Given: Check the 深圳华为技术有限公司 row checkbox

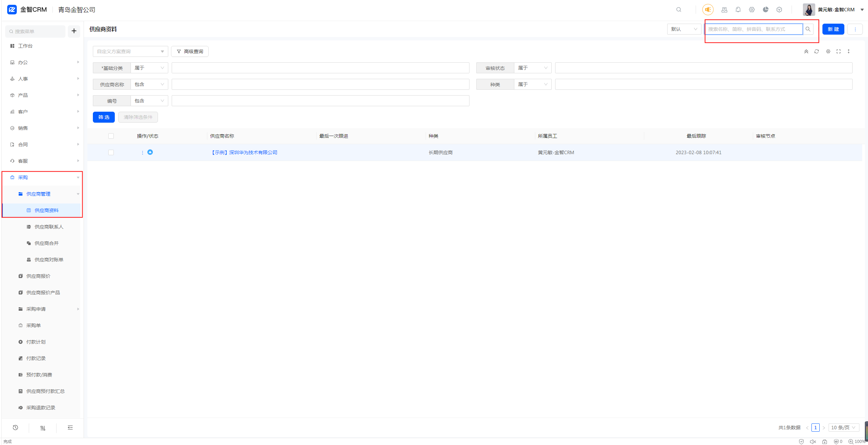Looking at the screenshot, I should [111, 152].
